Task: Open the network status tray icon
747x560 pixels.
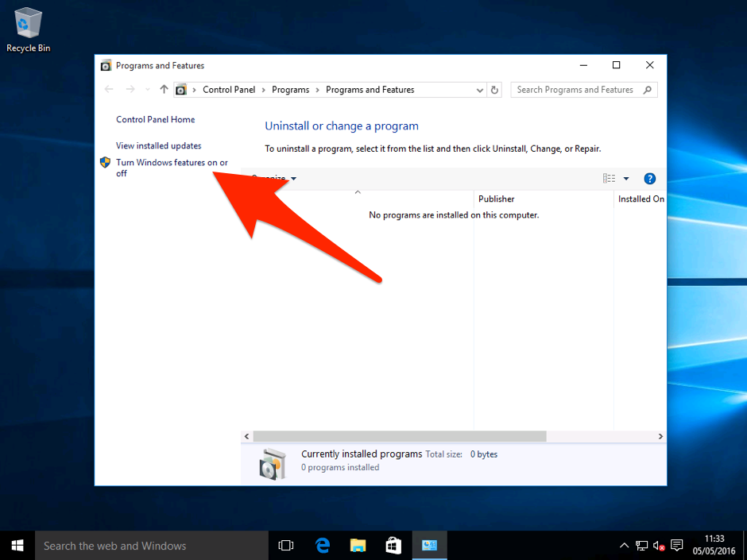Action: coord(641,546)
